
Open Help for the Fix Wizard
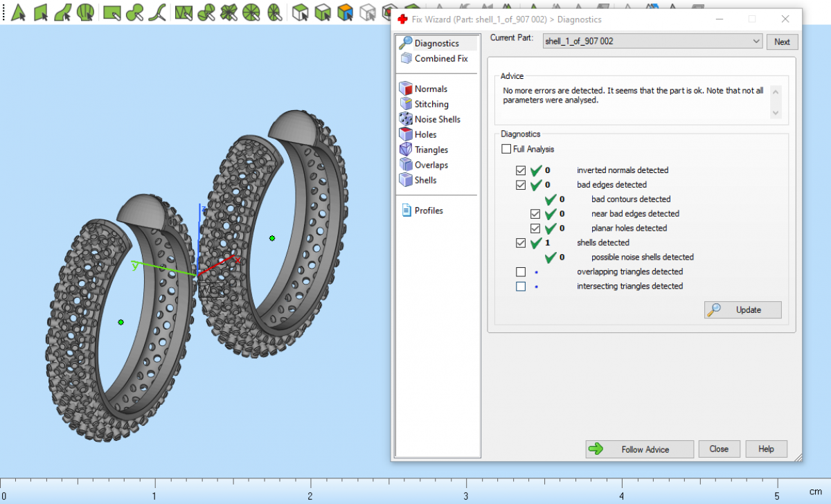[x=766, y=449]
